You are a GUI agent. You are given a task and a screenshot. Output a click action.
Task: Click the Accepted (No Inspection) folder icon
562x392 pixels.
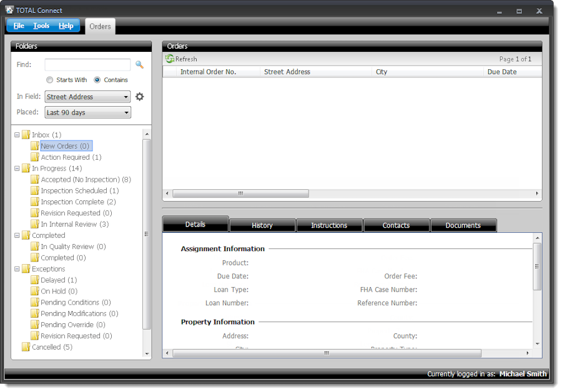coord(35,179)
